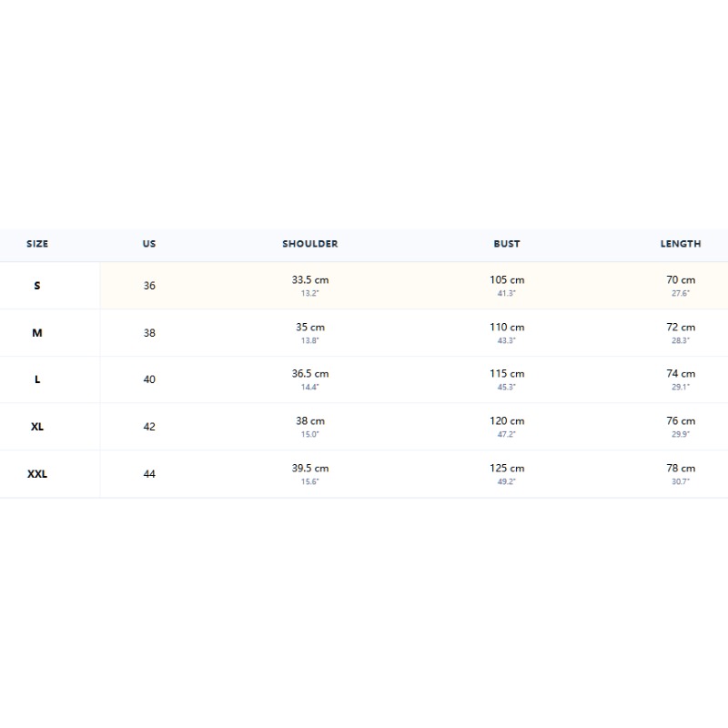728x728 pixels.
Task: Select the S size row label
Action: coord(37,286)
